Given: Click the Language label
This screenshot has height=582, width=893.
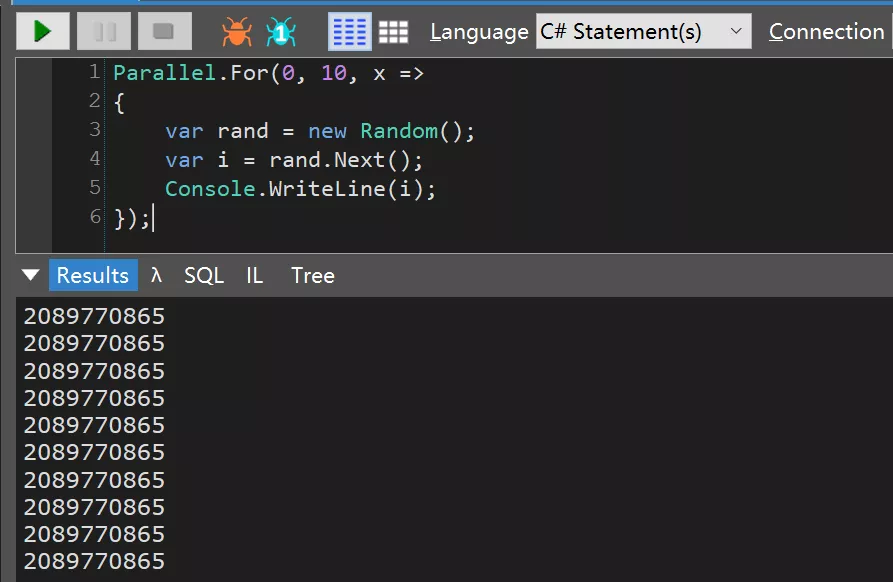Looking at the screenshot, I should [479, 32].
